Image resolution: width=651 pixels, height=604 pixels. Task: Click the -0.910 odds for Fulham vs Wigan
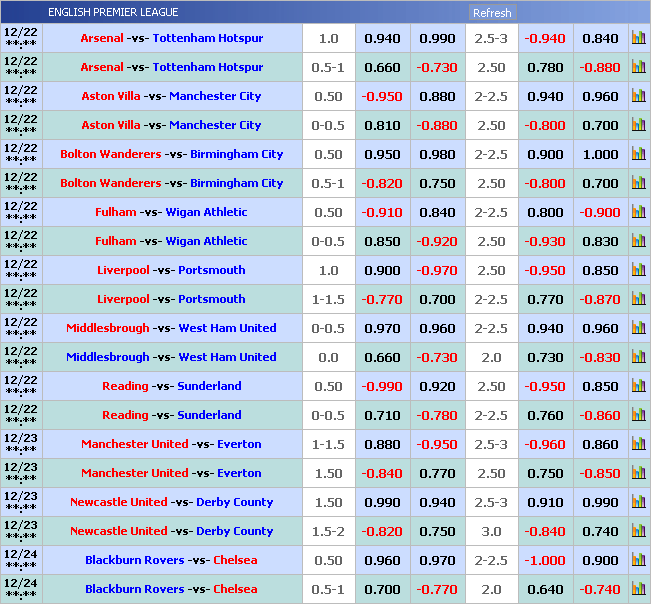[x=382, y=213]
